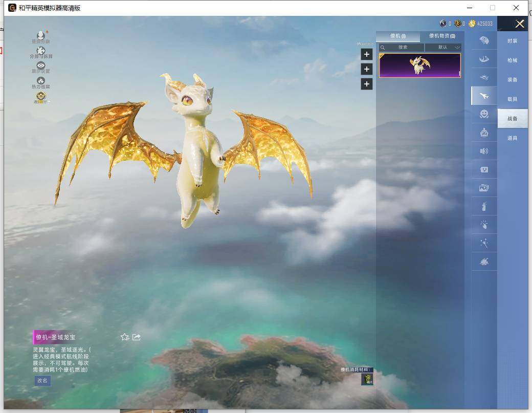The image size is (532, 413).
Task: Select the roast chicken category icon
Action: click(484, 262)
